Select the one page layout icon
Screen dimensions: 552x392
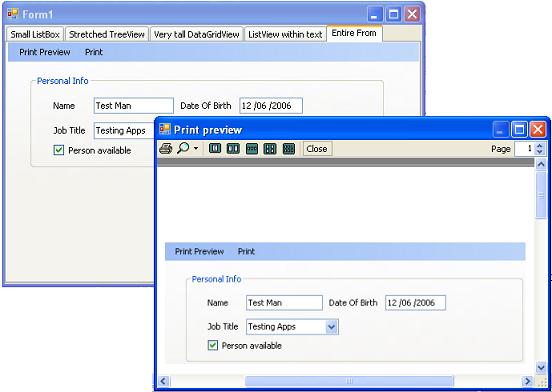[215, 148]
